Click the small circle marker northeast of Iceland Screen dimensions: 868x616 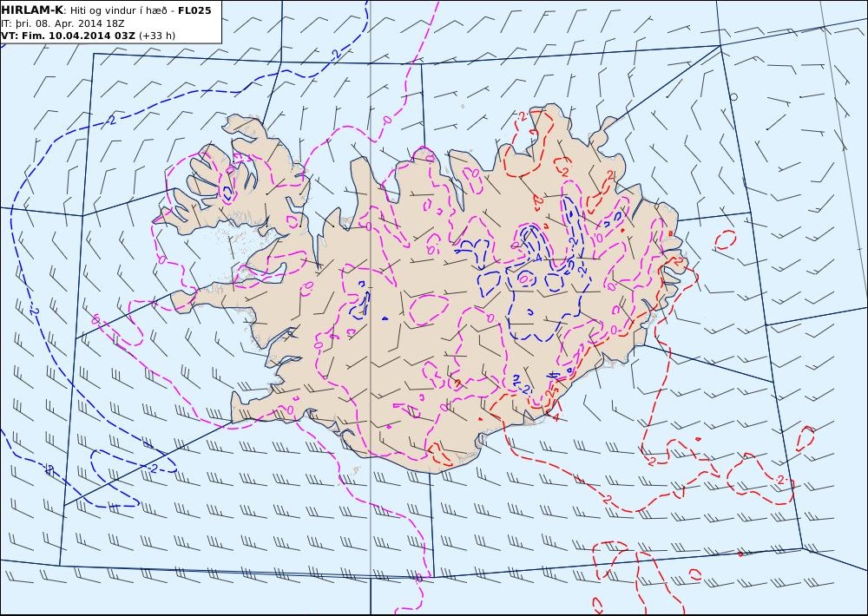coord(733,97)
